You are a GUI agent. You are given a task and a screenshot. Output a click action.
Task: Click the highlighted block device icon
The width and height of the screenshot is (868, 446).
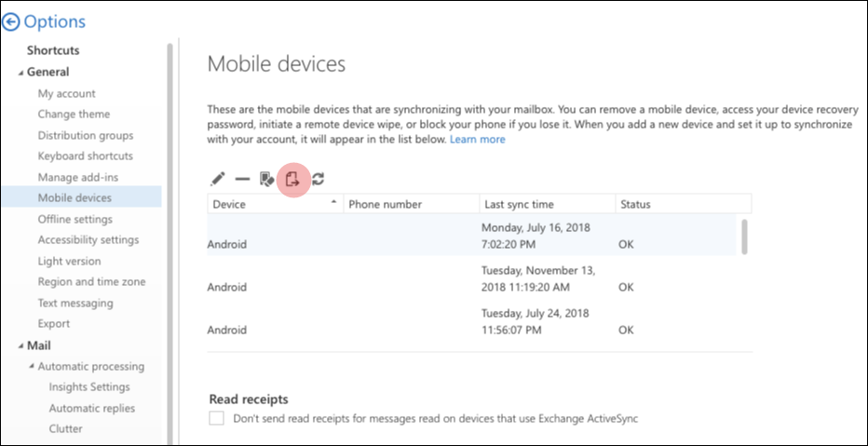(x=292, y=180)
